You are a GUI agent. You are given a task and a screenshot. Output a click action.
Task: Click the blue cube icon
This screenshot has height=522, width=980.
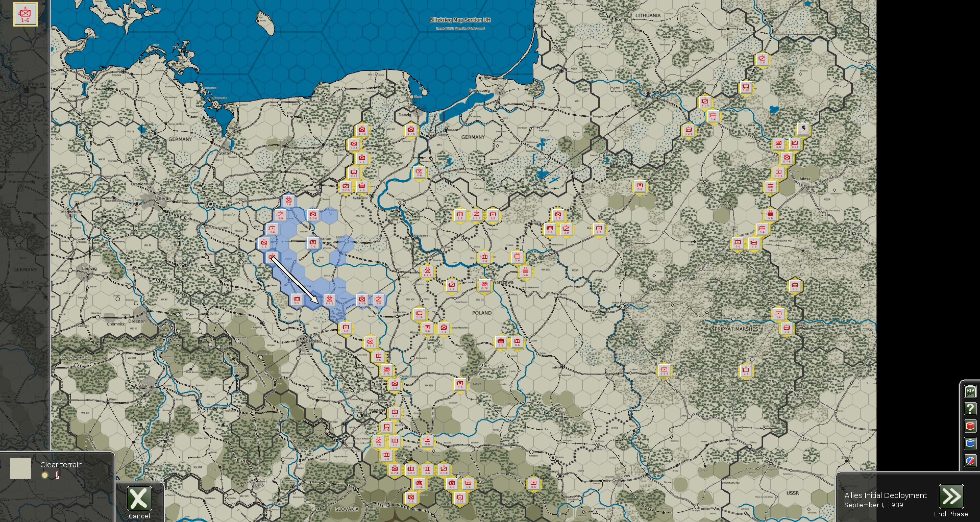[x=970, y=443]
